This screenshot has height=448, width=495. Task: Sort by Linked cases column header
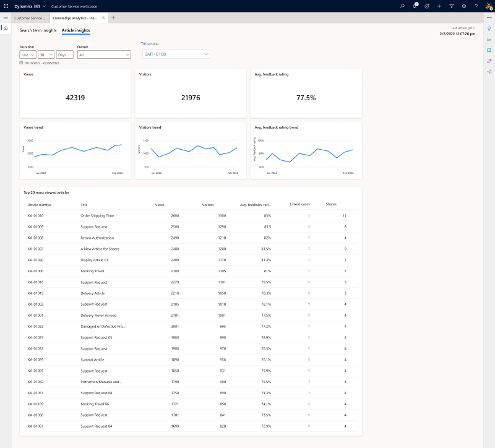(x=300, y=204)
